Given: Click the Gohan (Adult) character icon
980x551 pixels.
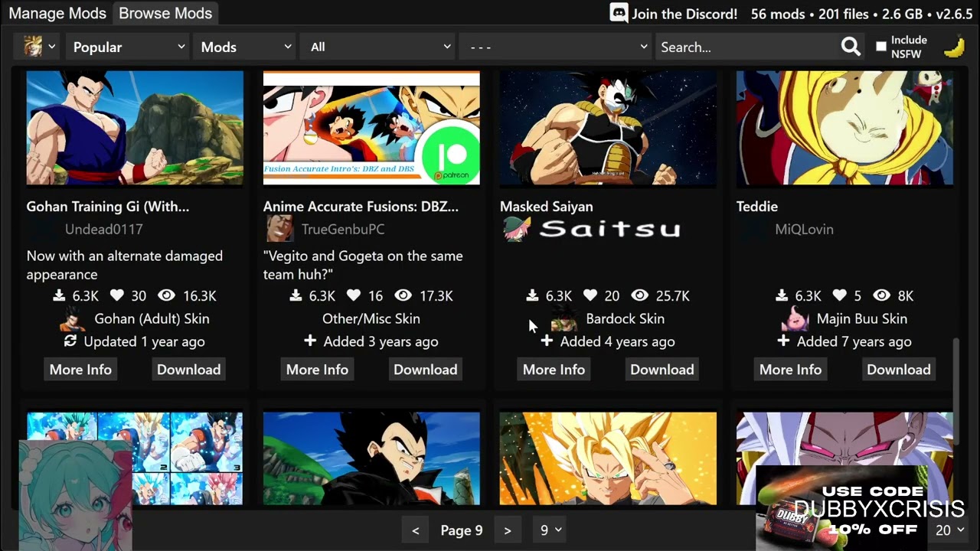Looking at the screenshot, I should (x=73, y=318).
